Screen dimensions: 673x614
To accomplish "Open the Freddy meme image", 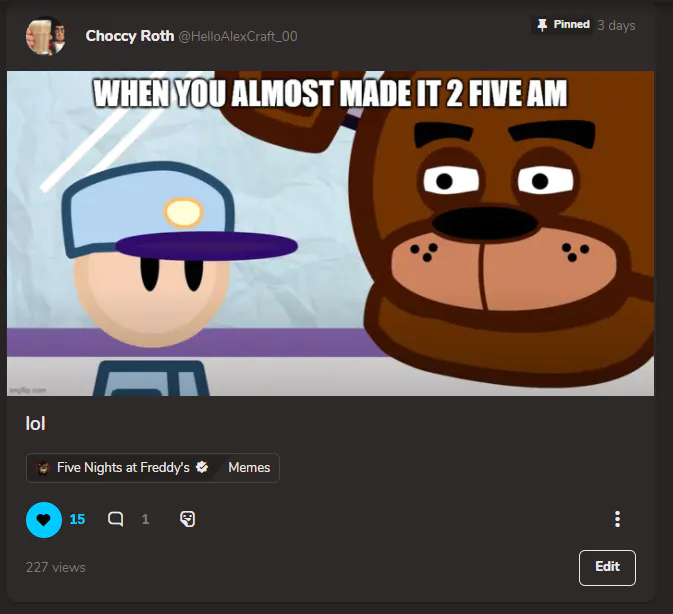I will (x=330, y=233).
